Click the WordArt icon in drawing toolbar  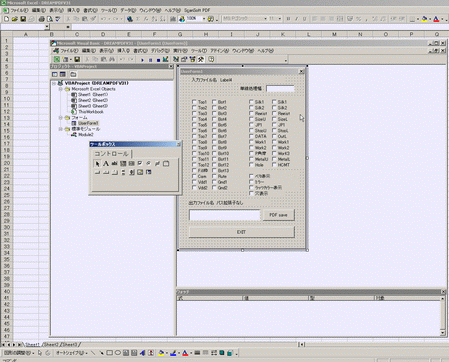click(x=142, y=353)
